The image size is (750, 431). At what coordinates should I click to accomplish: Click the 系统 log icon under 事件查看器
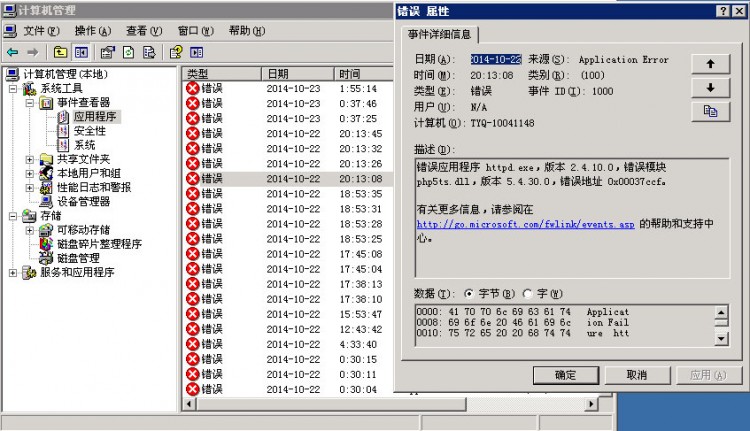tap(63, 145)
